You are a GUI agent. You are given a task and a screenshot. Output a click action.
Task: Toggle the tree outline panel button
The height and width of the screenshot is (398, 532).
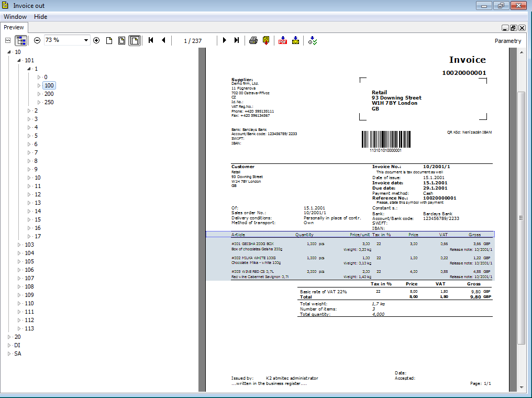click(x=21, y=40)
